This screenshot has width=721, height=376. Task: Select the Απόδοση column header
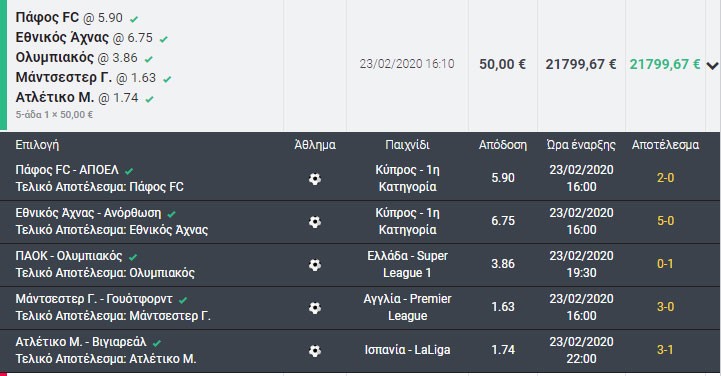[503, 145]
